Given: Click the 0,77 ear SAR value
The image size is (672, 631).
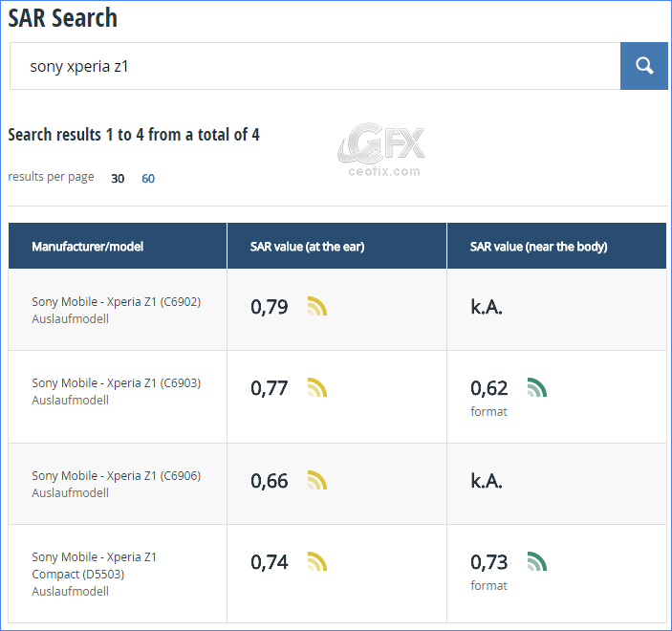Looking at the screenshot, I should click(270, 388).
